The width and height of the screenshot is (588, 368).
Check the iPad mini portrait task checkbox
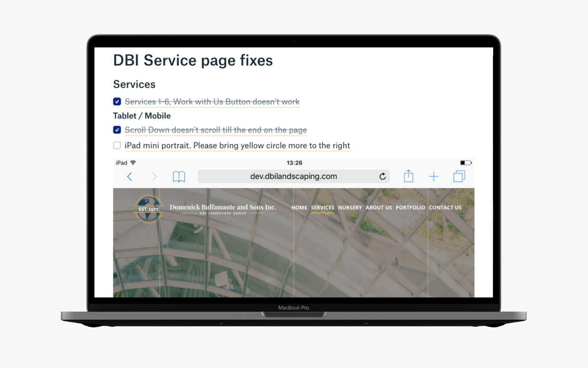click(x=117, y=145)
